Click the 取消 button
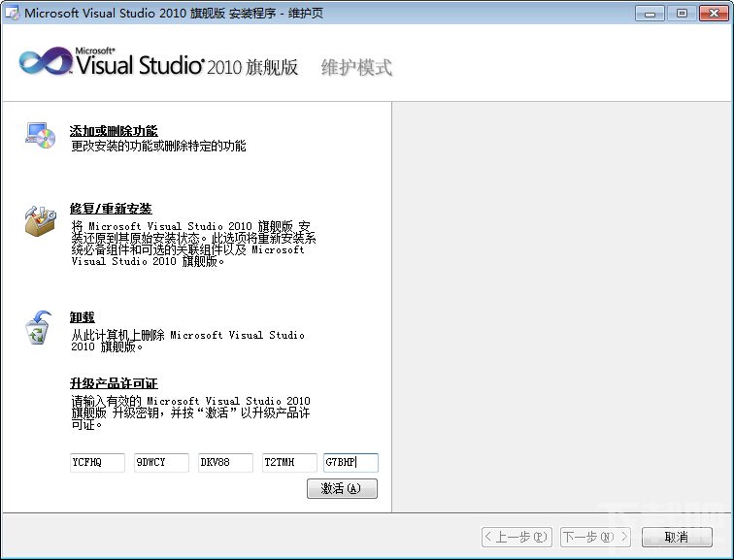This screenshot has height=560, width=734. [x=677, y=537]
